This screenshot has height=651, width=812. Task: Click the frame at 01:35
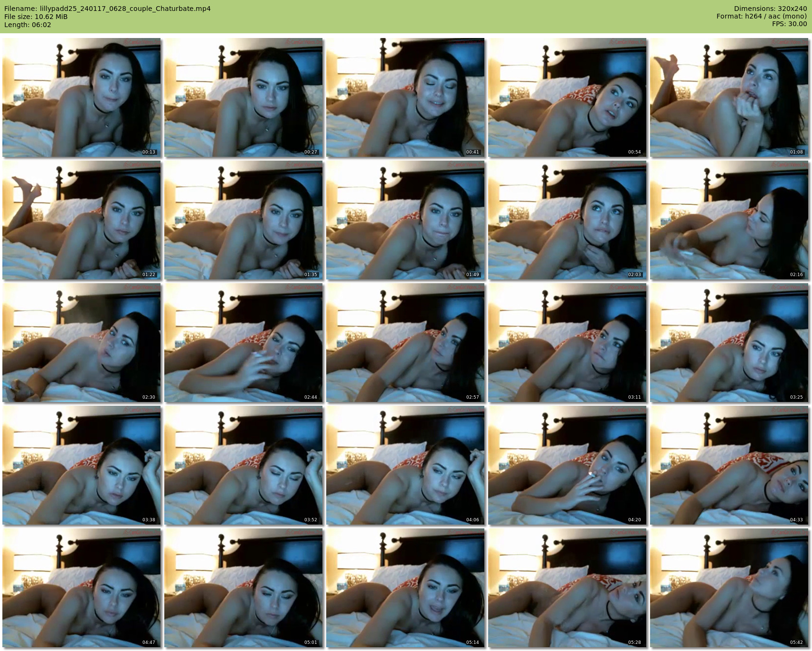point(244,220)
